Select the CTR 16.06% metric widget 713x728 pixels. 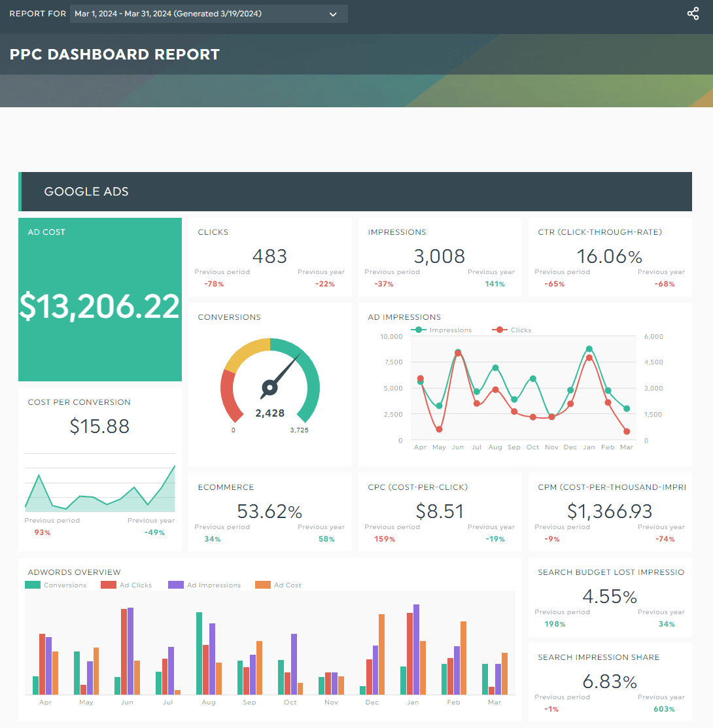610,257
